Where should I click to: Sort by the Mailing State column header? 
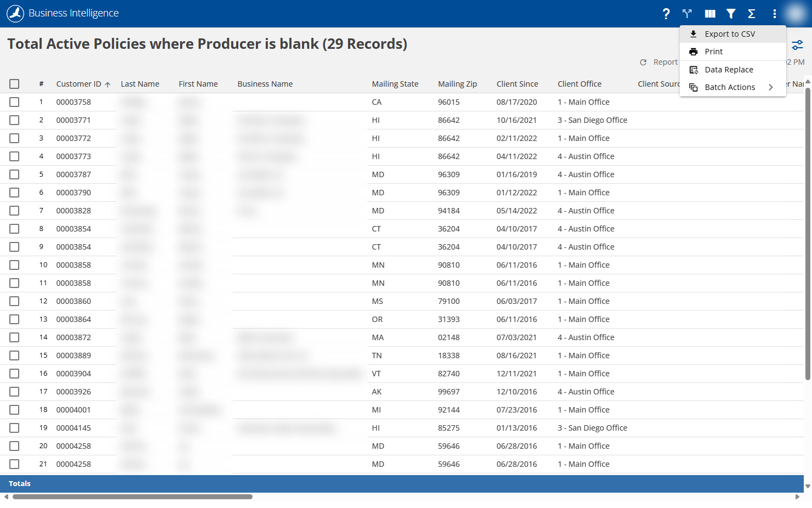(x=395, y=84)
